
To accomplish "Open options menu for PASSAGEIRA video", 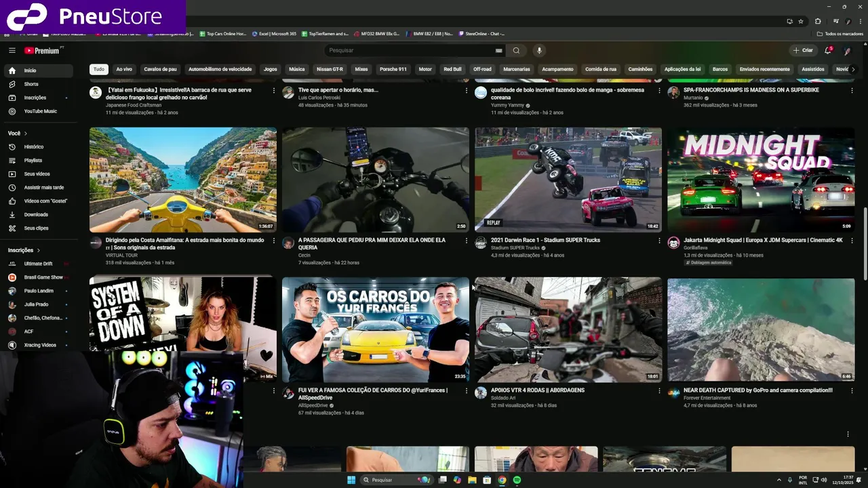I will pyautogui.click(x=467, y=241).
